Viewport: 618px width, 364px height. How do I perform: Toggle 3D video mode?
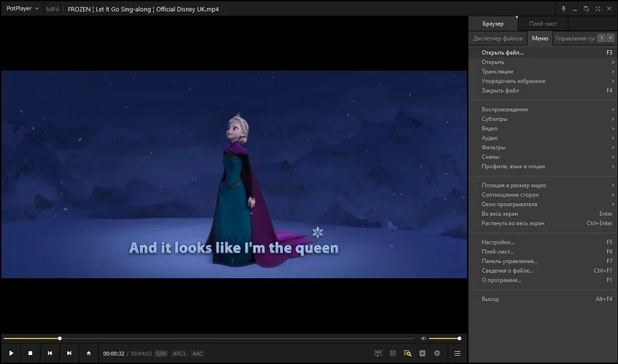point(393,353)
